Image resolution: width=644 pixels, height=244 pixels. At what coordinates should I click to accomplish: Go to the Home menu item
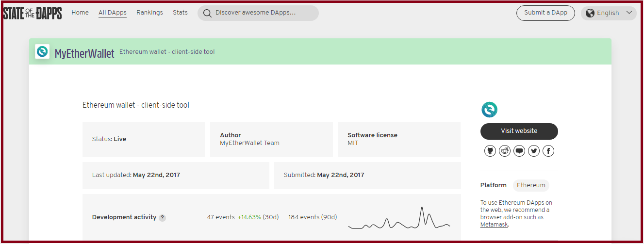click(x=80, y=13)
